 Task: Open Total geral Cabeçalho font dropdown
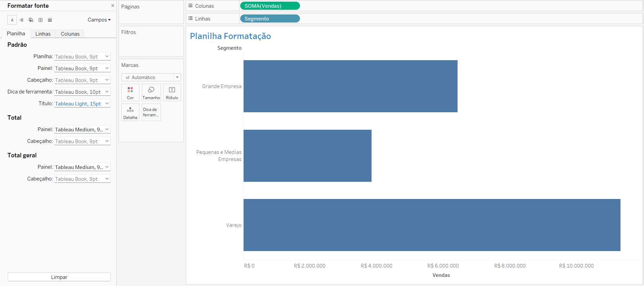pos(82,179)
